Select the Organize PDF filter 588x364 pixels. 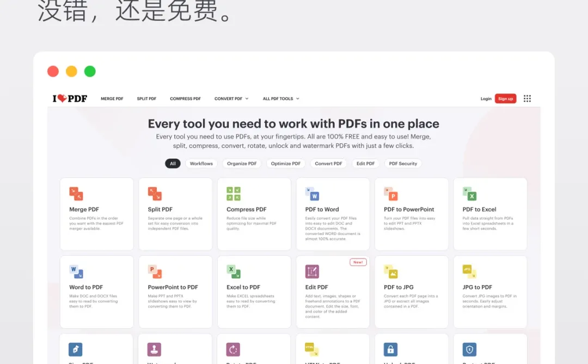pos(242,163)
